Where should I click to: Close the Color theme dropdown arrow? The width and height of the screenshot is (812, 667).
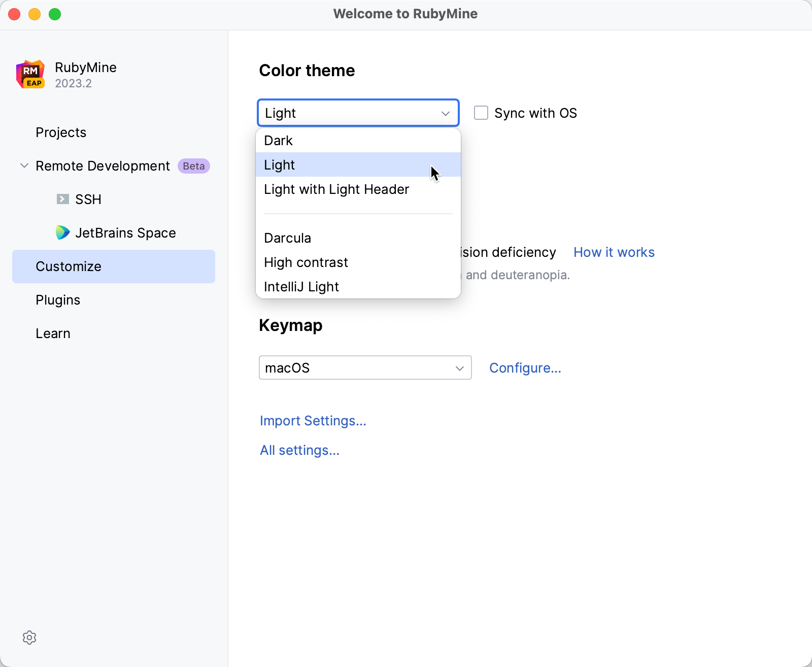pyautogui.click(x=446, y=113)
